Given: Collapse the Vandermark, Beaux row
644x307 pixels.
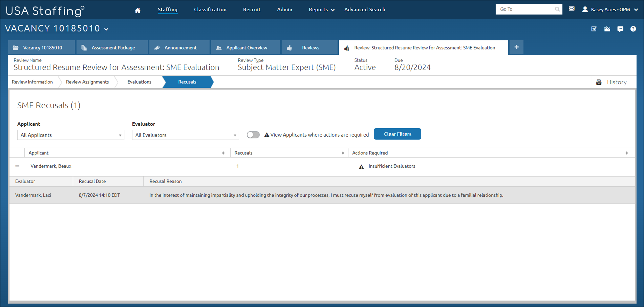Looking at the screenshot, I should [x=17, y=166].
